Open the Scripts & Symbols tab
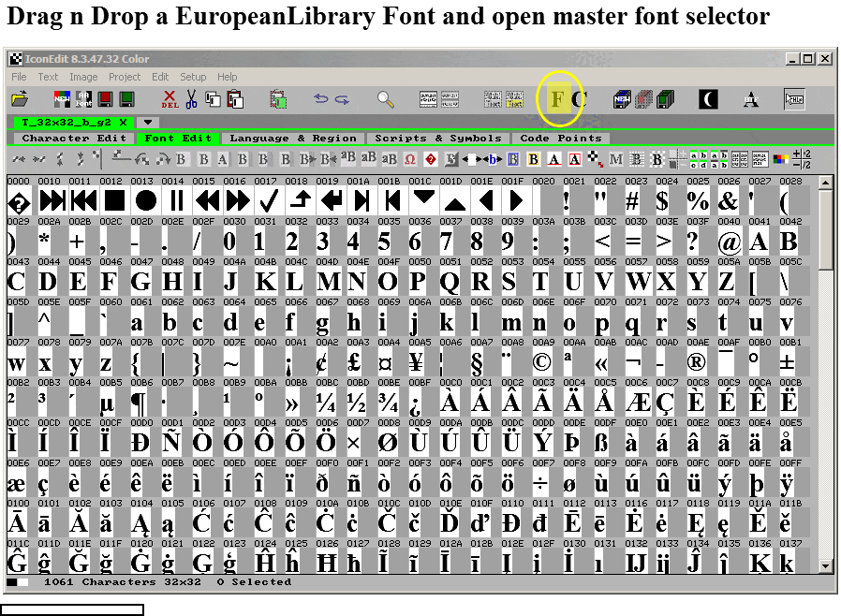The height and width of the screenshot is (616, 841). click(437, 139)
